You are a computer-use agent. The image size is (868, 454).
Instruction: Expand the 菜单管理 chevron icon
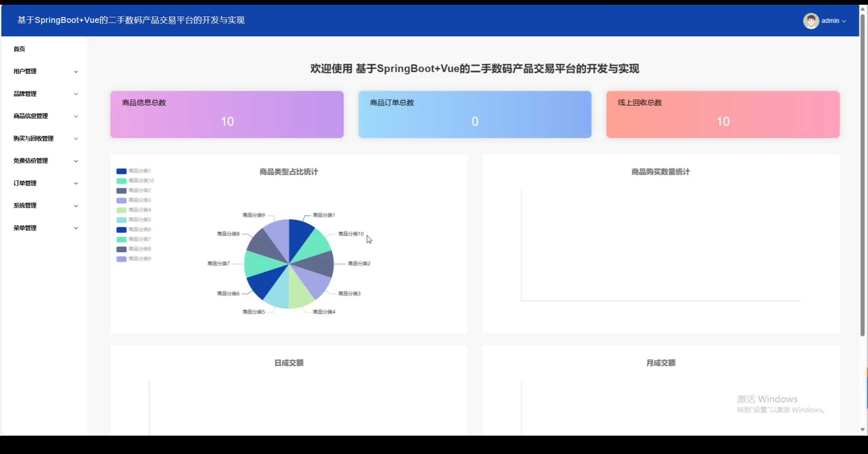coord(76,228)
